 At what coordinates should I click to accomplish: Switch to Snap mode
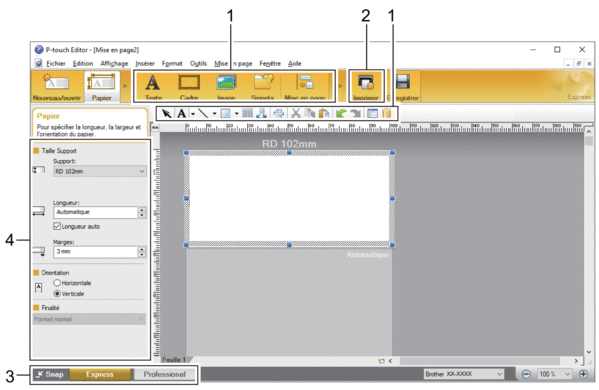[50, 374]
